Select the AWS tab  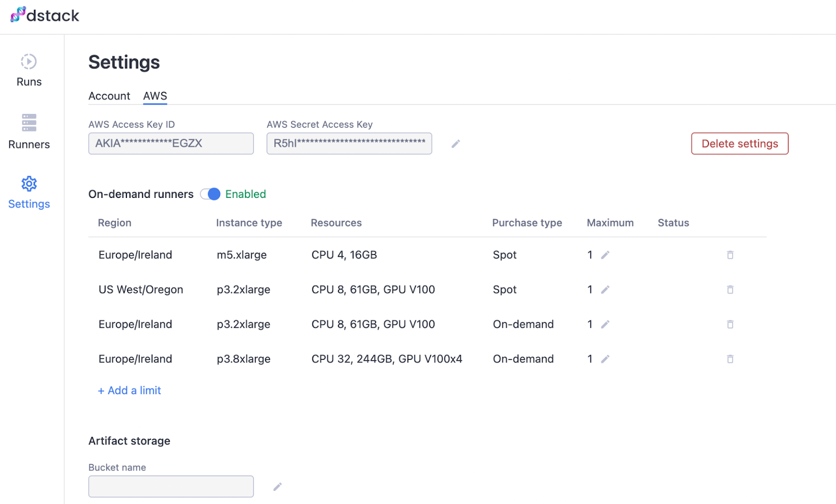point(155,96)
